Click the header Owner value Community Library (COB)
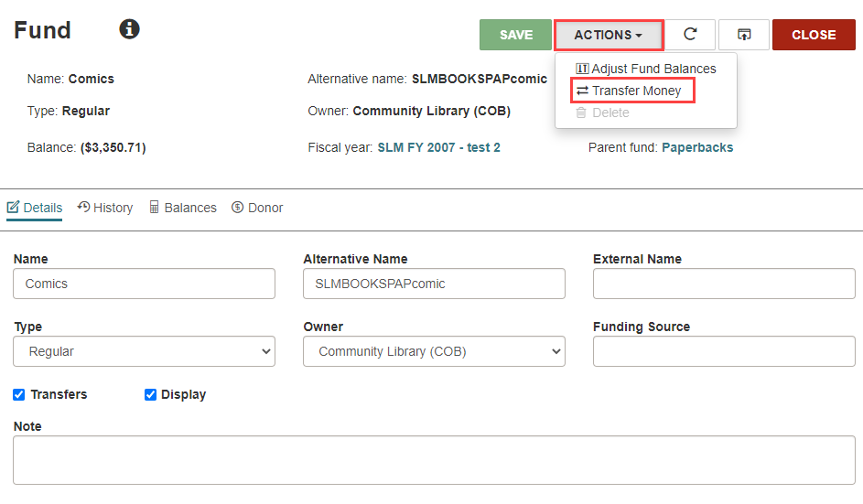The height and width of the screenshot is (504, 863). [x=432, y=112]
